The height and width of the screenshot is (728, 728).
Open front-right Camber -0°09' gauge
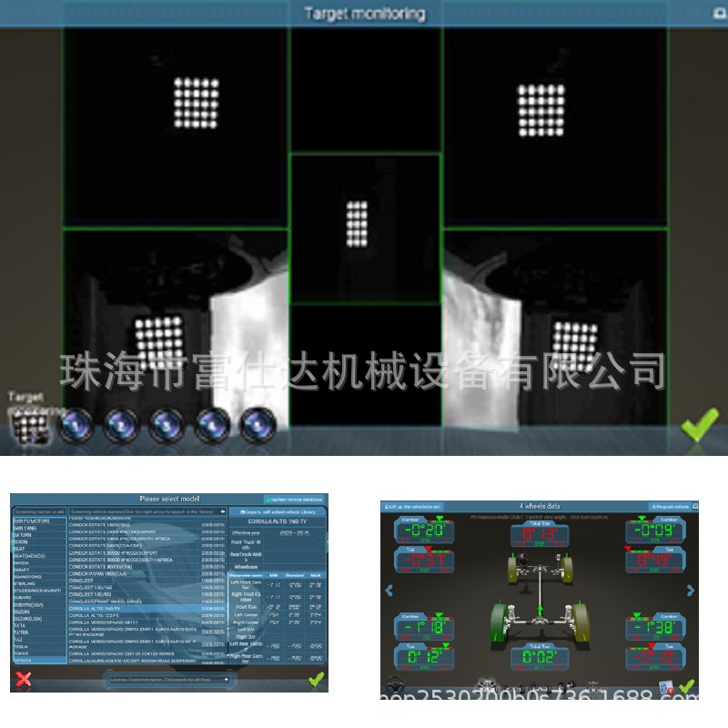coord(655,530)
